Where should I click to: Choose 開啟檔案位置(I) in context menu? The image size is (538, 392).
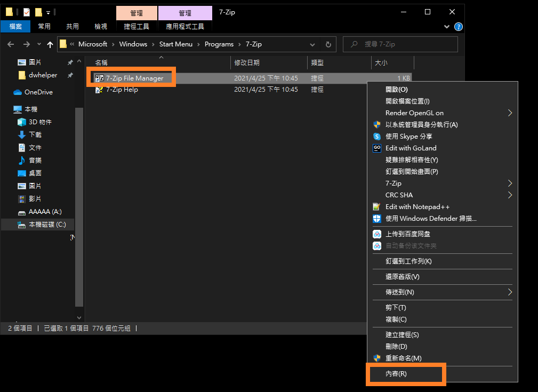pyautogui.click(x=407, y=101)
